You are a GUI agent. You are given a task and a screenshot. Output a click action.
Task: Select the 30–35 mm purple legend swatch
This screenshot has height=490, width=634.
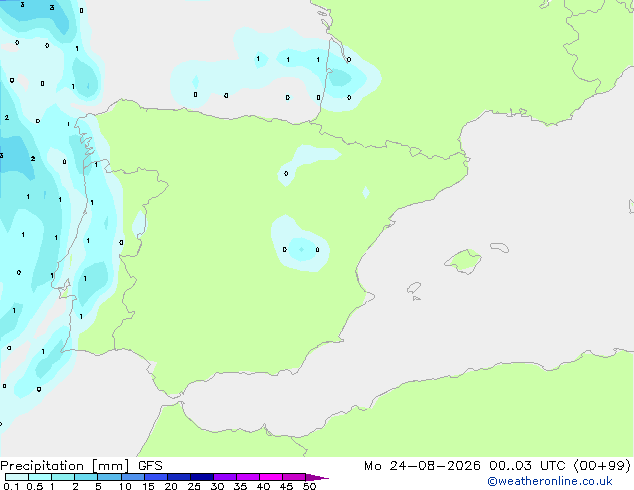pyautogui.click(x=225, y=477)
